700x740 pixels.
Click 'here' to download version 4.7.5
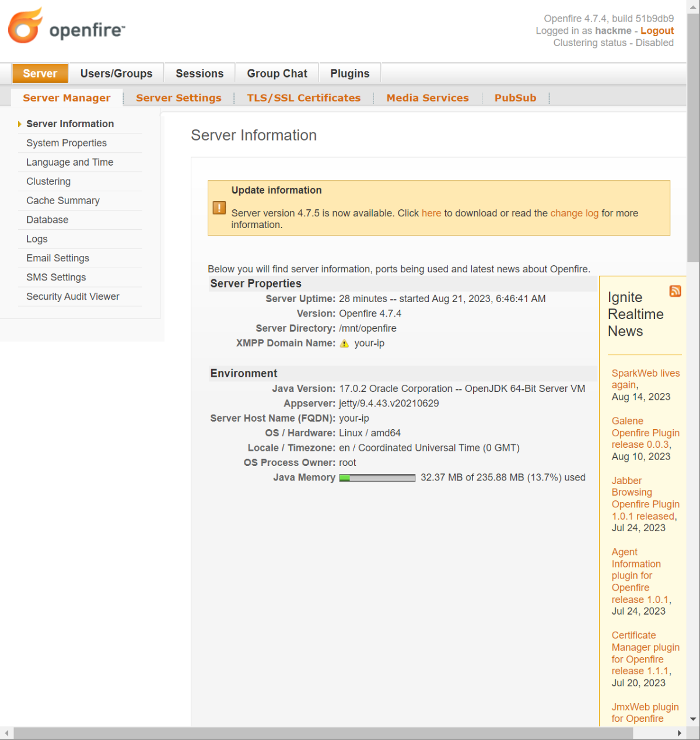click(432, 213)
